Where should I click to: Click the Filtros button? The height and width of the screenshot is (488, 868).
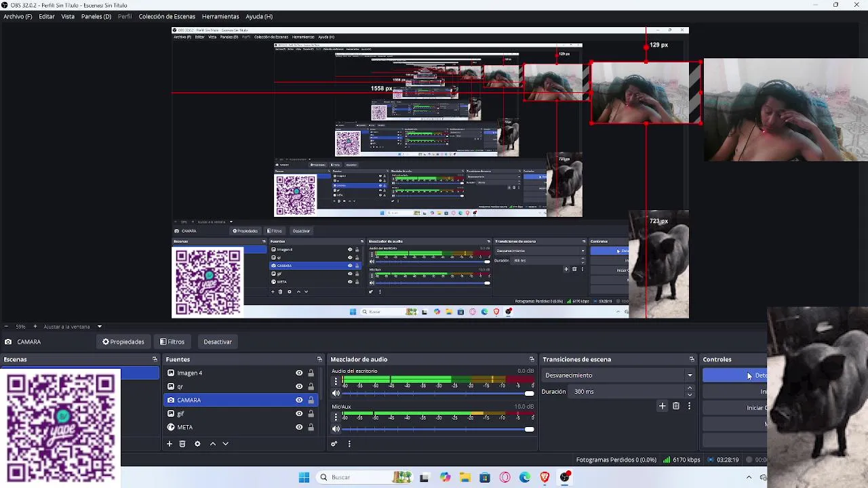coord(172,342)
